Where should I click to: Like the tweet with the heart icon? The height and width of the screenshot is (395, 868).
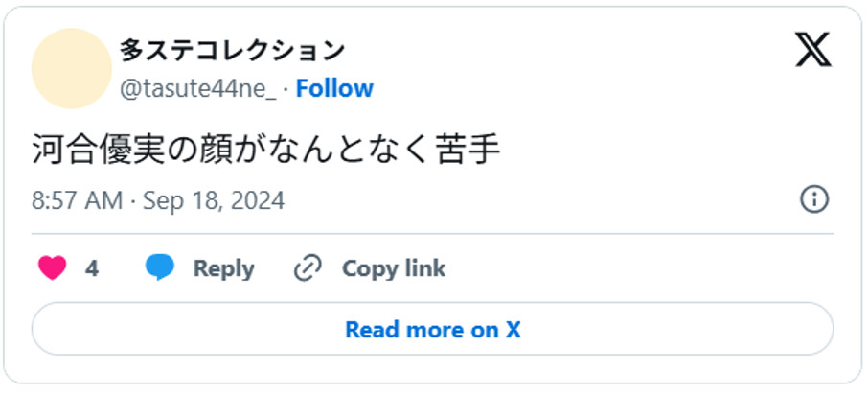[x=52, y=268]
